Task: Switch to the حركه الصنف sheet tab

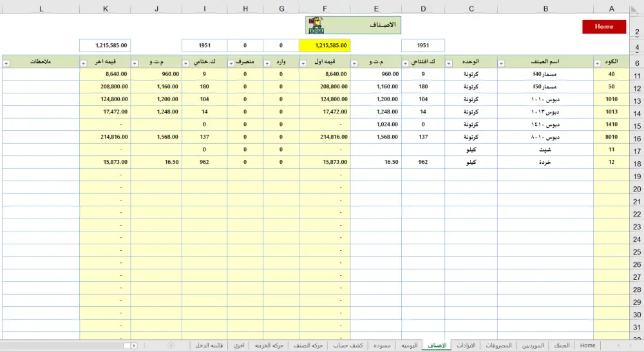Action: click(308, 346)
